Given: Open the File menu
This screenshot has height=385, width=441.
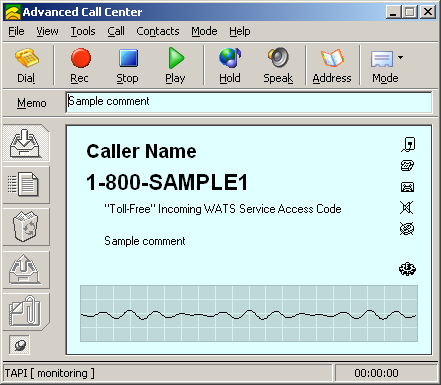Looking at the screenshot, I should (16, 31).
